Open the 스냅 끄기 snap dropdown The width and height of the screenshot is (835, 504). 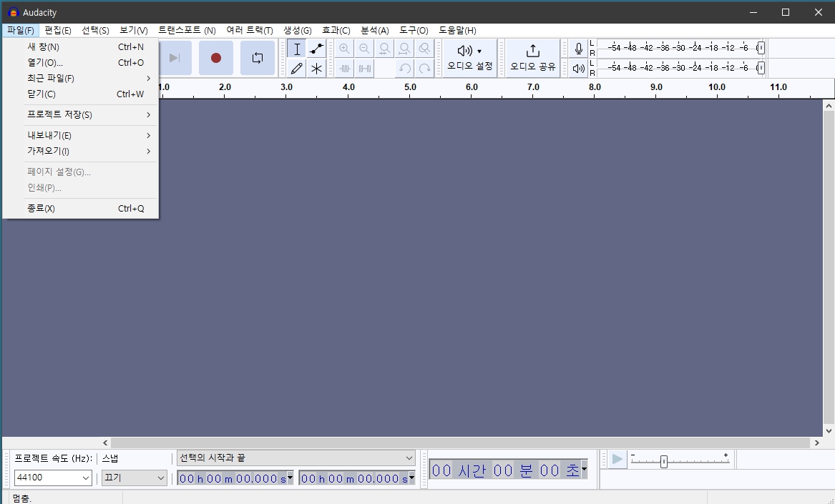135,478
